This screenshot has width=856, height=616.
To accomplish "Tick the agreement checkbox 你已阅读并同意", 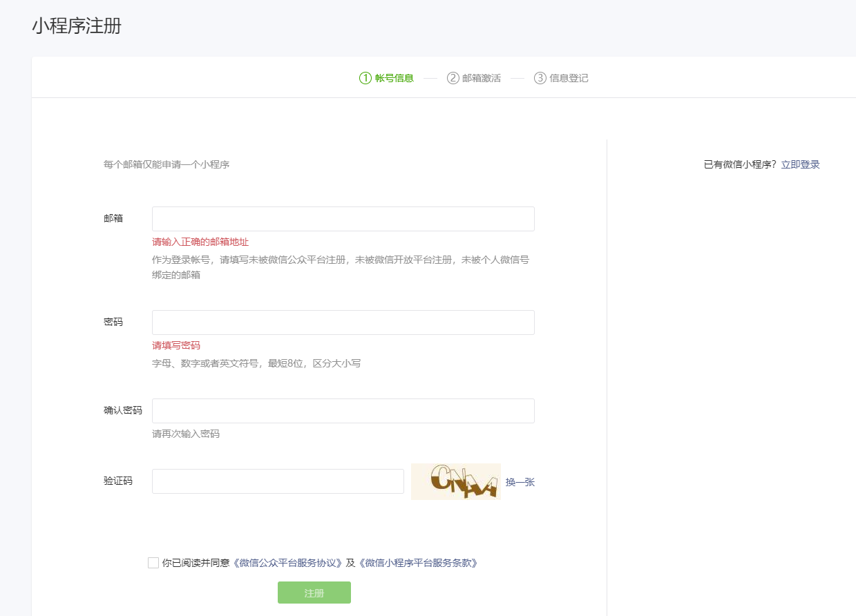I will tap(153, 563).
